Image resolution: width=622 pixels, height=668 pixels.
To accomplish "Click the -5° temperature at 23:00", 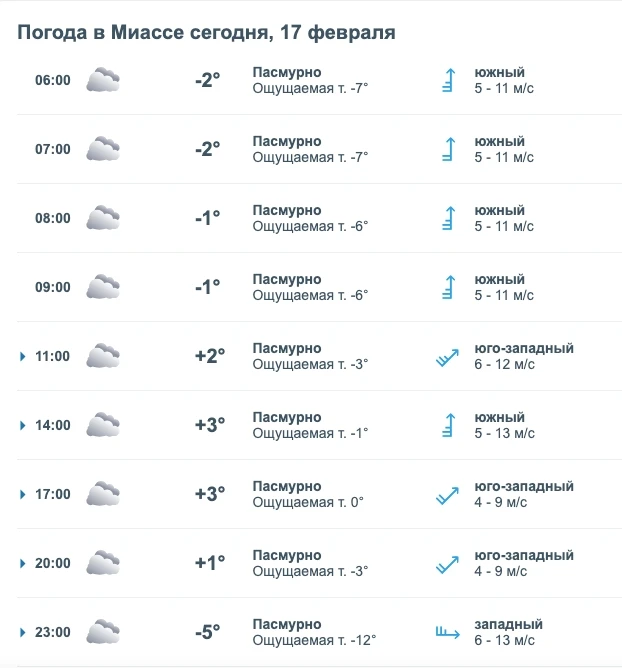I will (x=208, y=632).
